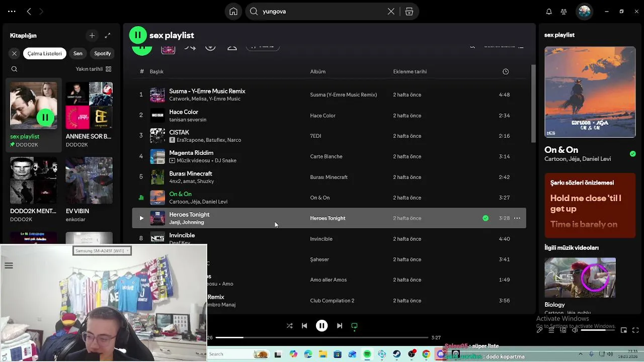Open more options for Heroes Tonight
Image resolution: width=644 pixels, height=362 pixels.
coord(517,218)
